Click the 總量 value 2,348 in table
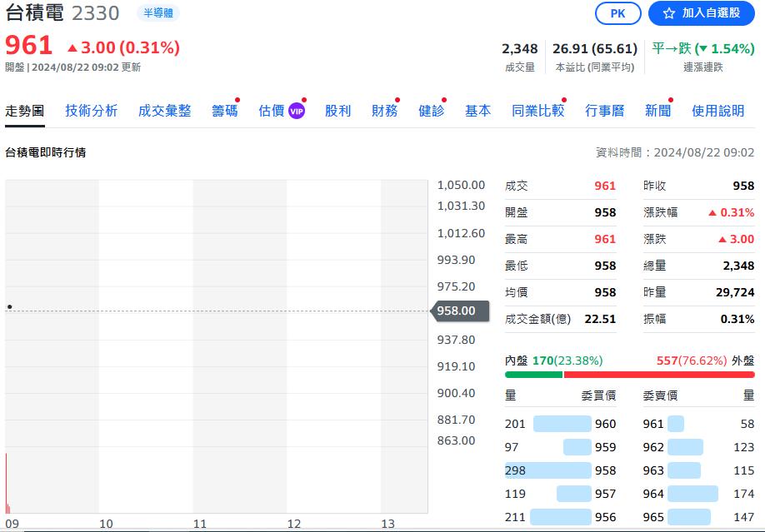765x532 pixels. coord(738,266)
